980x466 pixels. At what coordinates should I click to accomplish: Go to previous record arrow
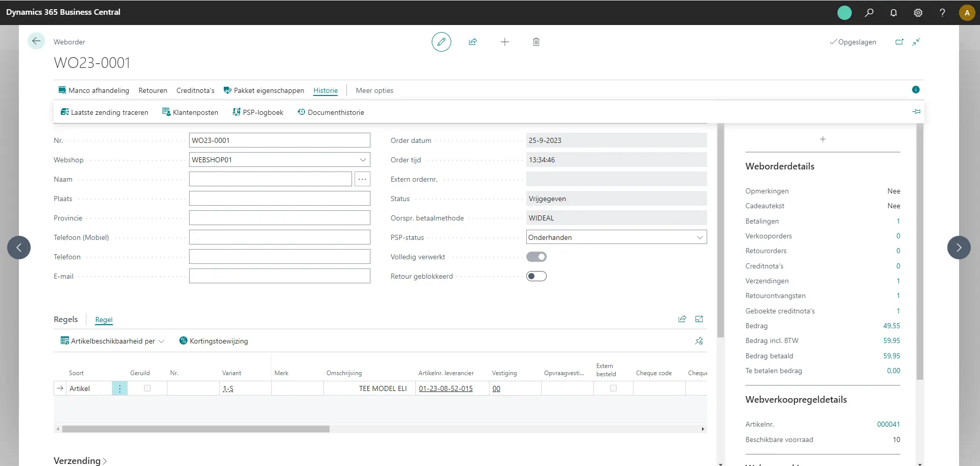(x=19, y=248)
